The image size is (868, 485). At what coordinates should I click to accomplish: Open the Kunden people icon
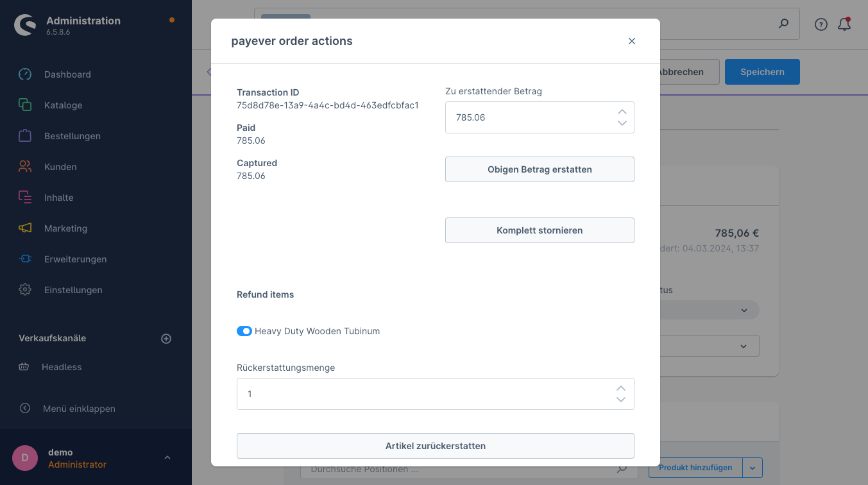[x=25, y=167]
